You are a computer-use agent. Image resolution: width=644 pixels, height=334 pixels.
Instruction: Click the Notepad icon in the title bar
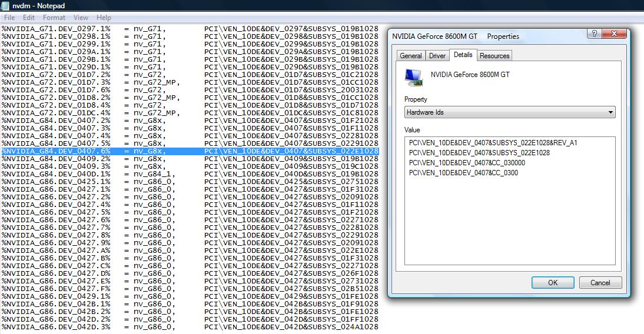5,6
